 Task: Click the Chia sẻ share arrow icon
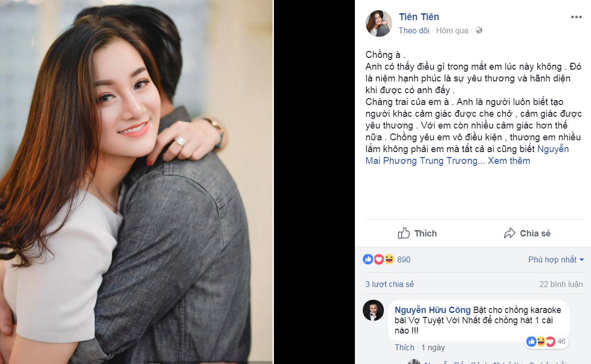click(x=510, y=234)
